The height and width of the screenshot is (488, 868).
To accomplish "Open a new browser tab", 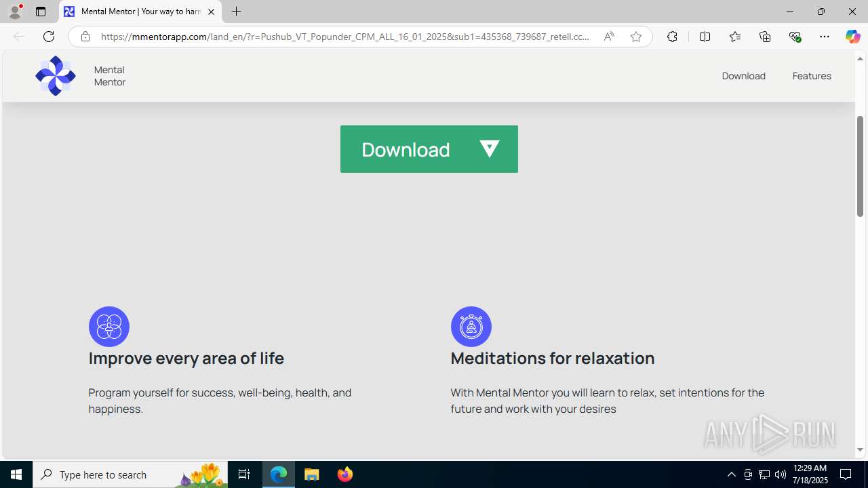I will click(236, 12).
